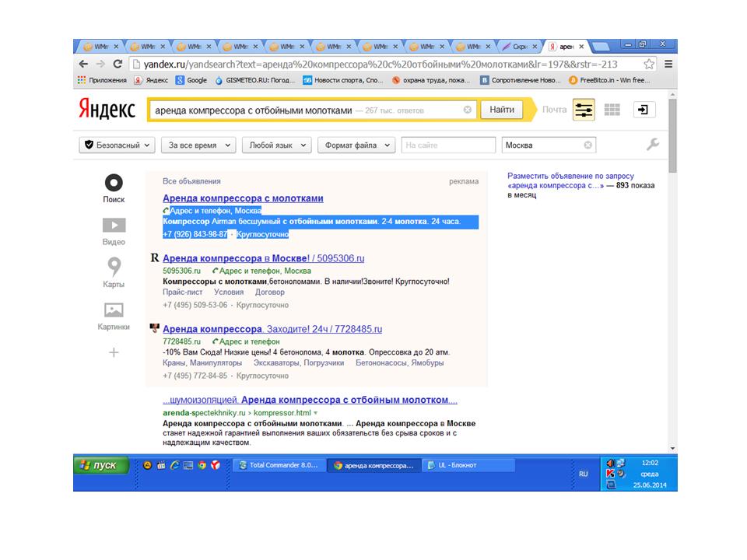This screenshot has height=560, width=747.
Task: Click the volume icon in system tray
Action: (610, 463)
